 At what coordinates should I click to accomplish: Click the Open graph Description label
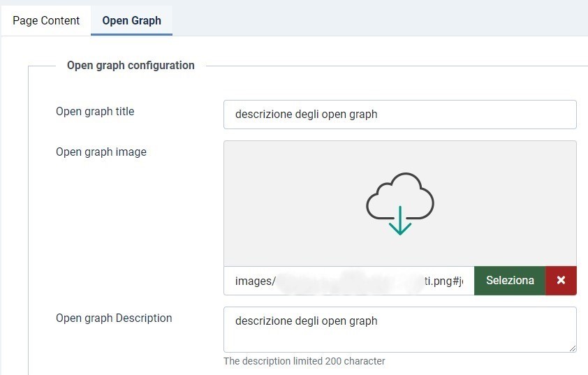tap(114, 318)
